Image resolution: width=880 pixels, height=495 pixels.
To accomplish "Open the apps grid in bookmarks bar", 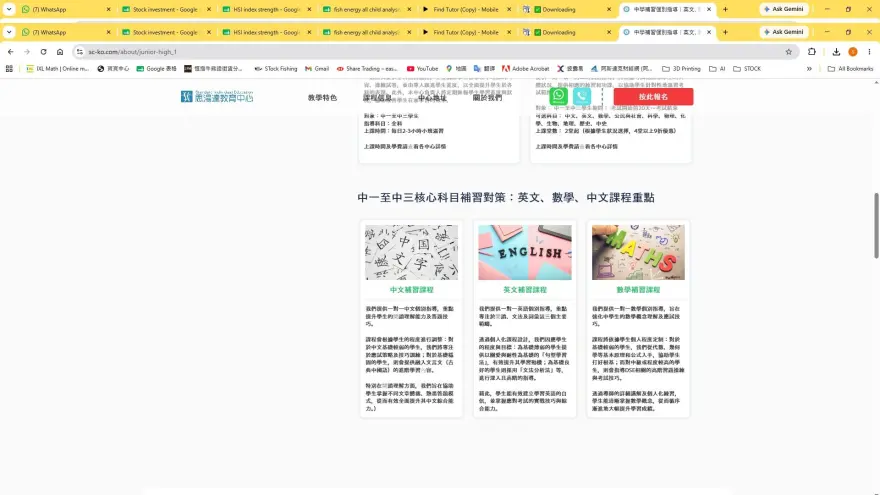I will click(9, 68).
